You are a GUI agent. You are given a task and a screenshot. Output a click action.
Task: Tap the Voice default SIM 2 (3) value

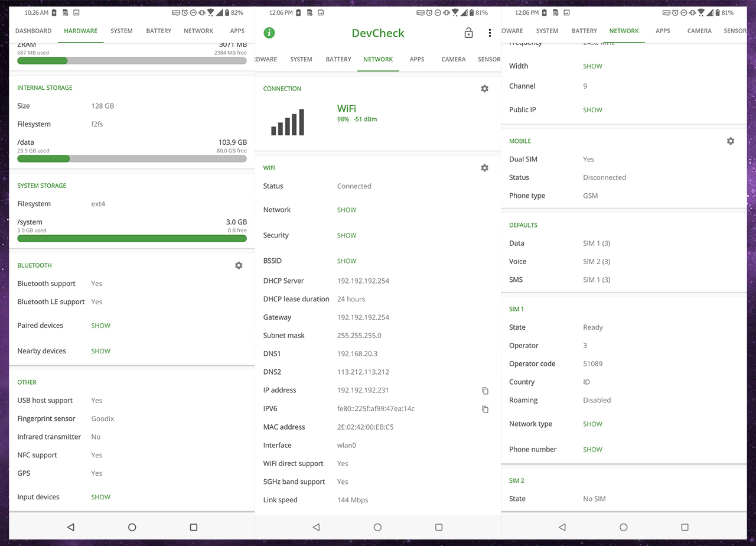597,261
